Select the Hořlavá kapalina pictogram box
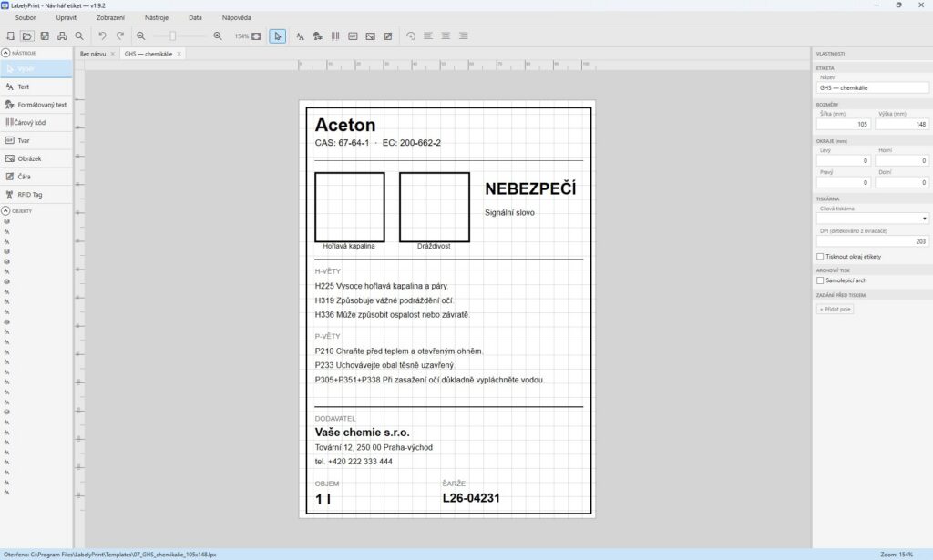Viewport: 933px width, 560px height. point(349,207)
